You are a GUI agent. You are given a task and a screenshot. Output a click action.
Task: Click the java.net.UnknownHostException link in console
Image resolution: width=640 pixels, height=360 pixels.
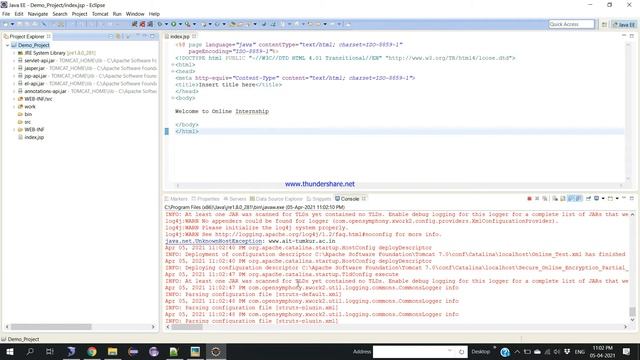coord(213,241)
